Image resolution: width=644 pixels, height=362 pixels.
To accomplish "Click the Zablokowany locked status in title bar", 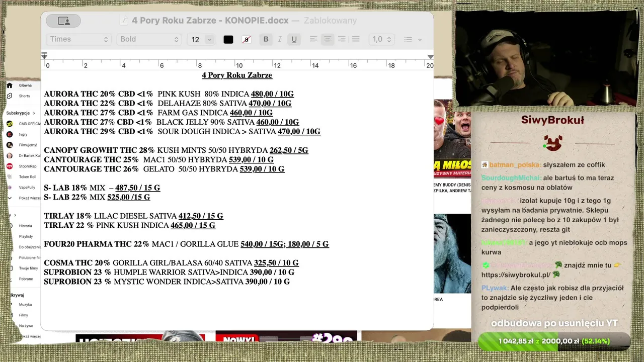I will 331,21.
